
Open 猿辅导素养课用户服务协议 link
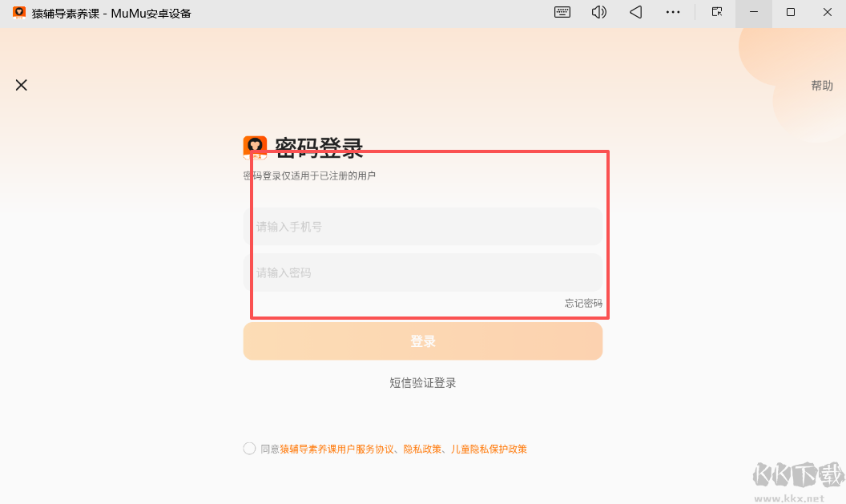coord(336,449)
